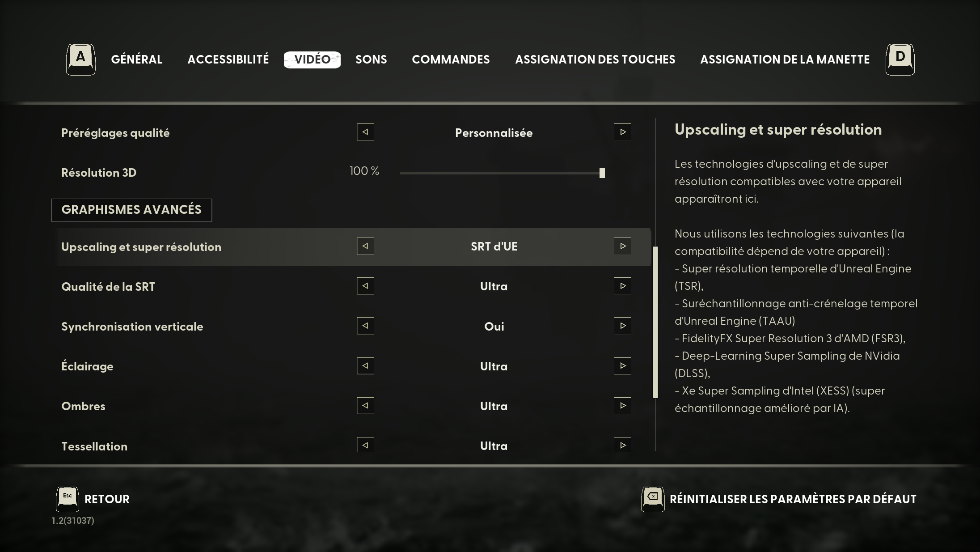
Task: Change Préréglages qualité using the right arrow
Action: [622, 132]
